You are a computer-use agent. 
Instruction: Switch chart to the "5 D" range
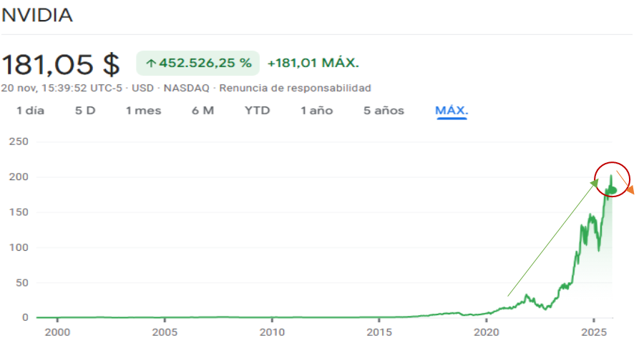(x=85, y=111)
